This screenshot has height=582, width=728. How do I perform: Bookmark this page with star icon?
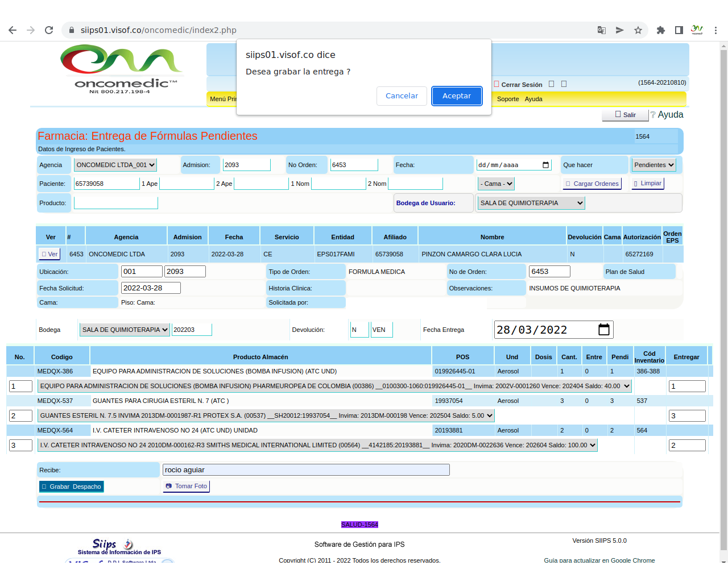coord(638,30)
